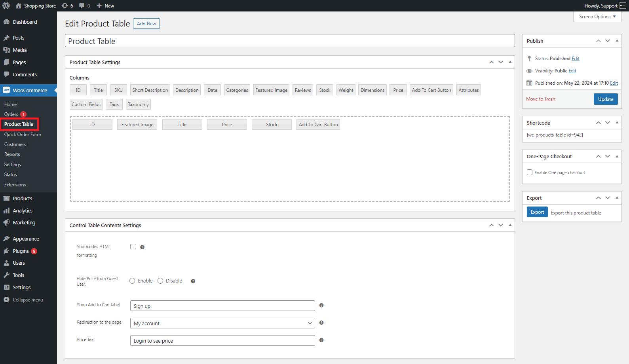Enable One page checkout checkbox
629x364 pixels.
point(530,173)
